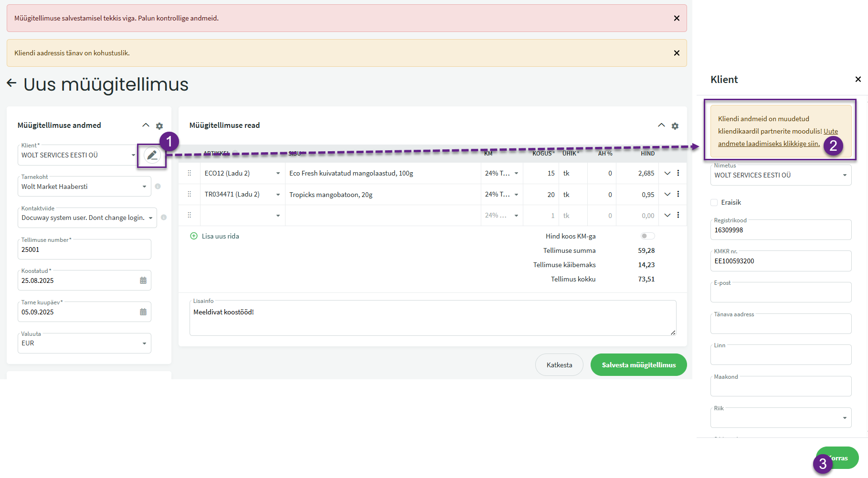Click the Katkesta button

(x=559, y=365)
